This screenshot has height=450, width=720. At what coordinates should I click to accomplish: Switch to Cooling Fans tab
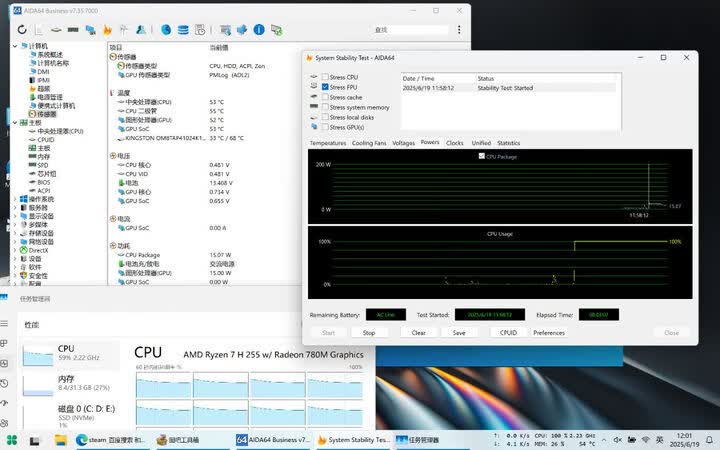369,143
